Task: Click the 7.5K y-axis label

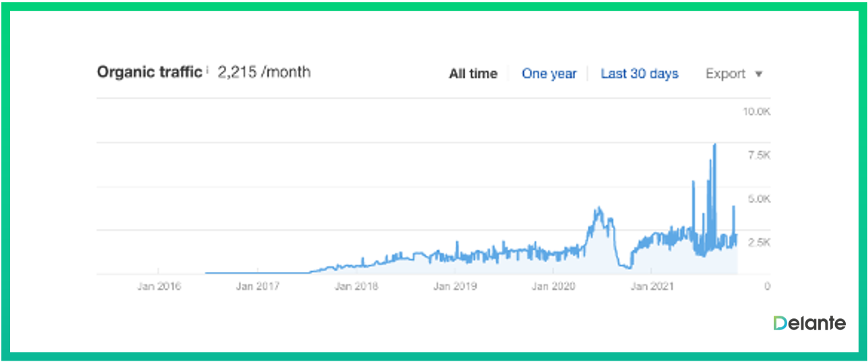Action: (x=758, y=155)
